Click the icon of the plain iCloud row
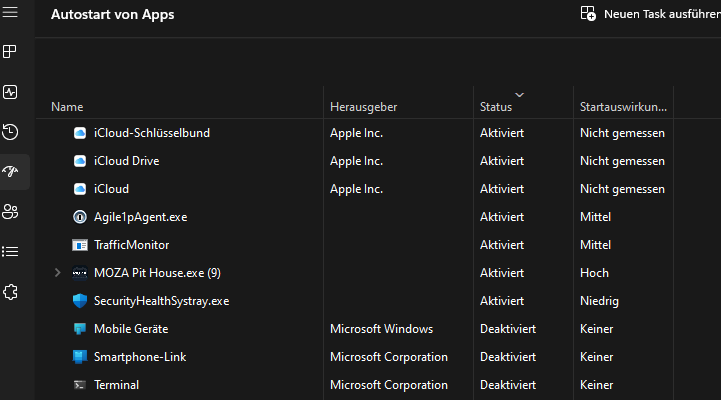721x400 pixels. coord(80,189)
